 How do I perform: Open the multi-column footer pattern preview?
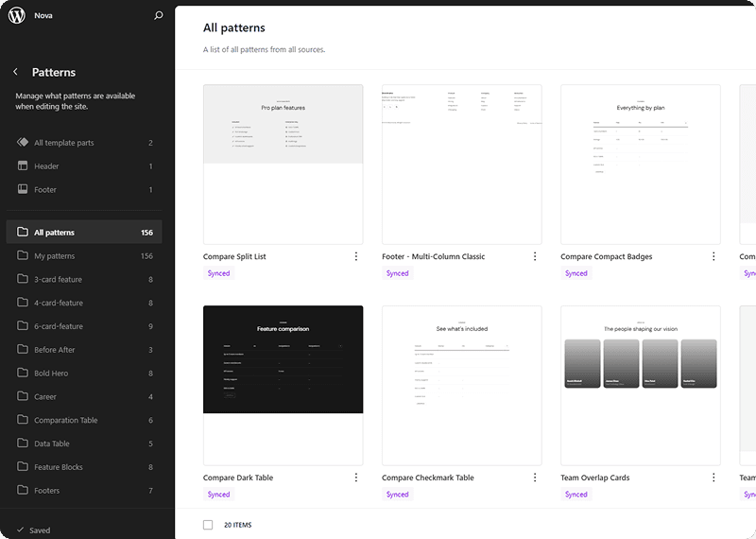tap(461, 165)
